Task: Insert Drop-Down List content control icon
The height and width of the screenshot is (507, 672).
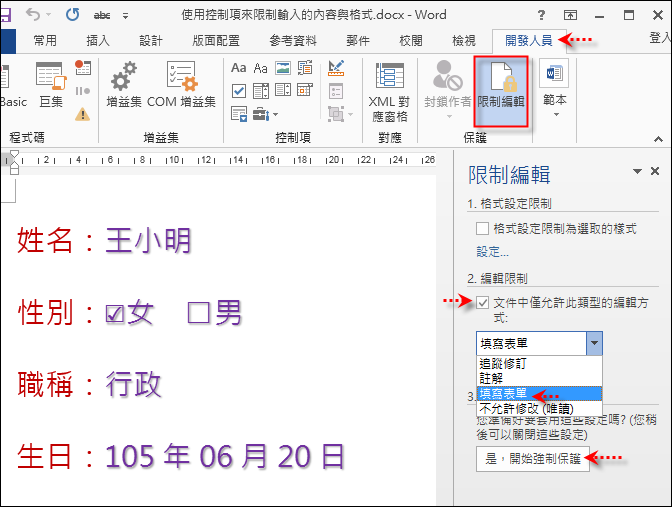Action: (283, 90)
